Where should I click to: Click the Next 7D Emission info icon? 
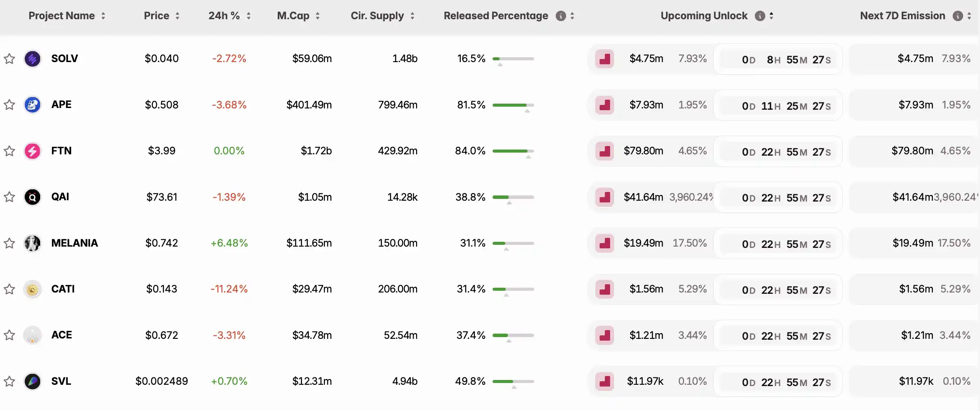point(958,16)
